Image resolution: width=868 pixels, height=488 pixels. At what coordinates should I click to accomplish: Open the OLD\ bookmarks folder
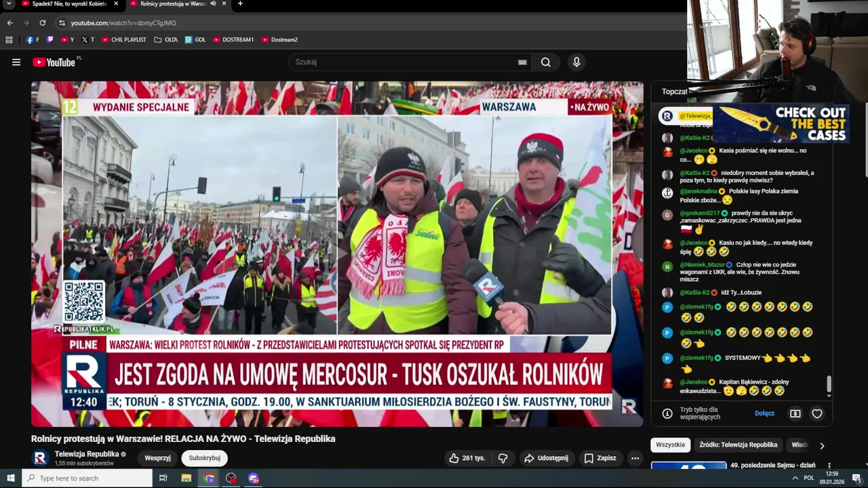click(x=166, y=40)
